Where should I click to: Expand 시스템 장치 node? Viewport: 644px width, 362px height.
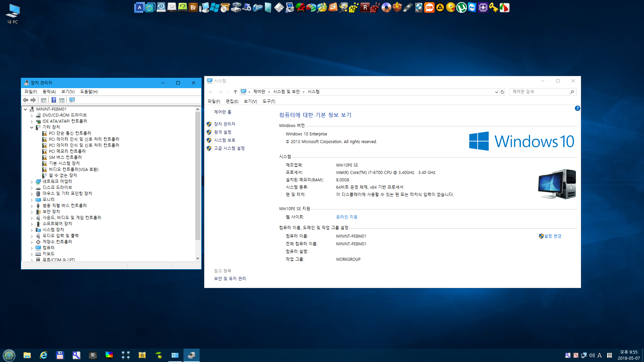pyautogui.click(x=32, y=230)
